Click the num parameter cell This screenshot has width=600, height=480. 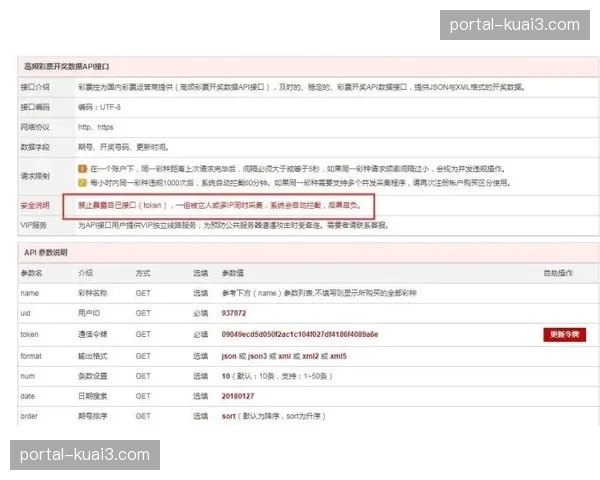tap(28, 376)
